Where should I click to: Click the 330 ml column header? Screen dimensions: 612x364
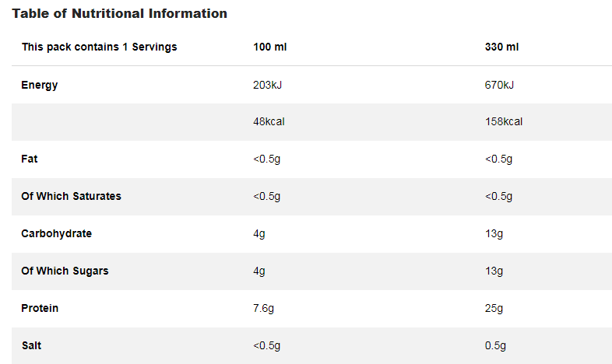coord(501,47)
